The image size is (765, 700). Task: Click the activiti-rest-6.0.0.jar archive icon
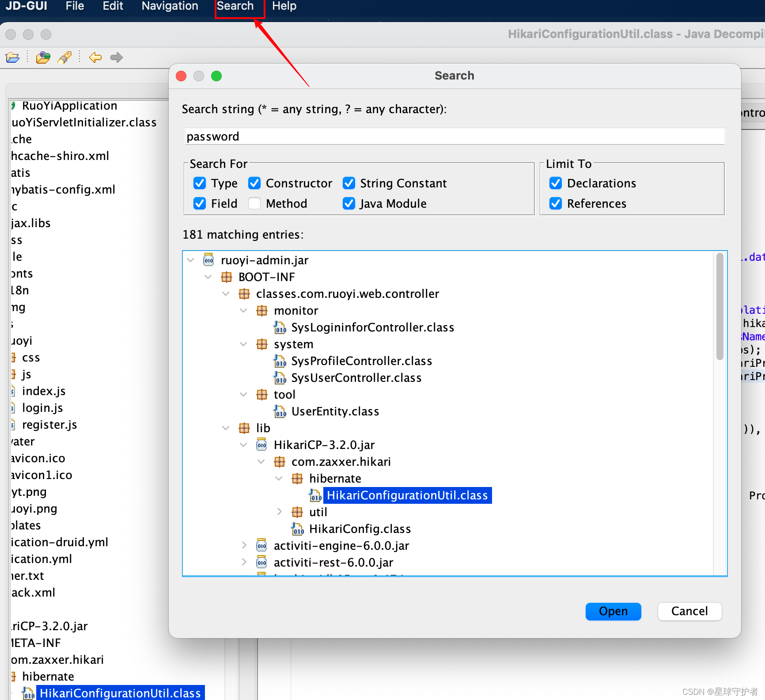261,562
